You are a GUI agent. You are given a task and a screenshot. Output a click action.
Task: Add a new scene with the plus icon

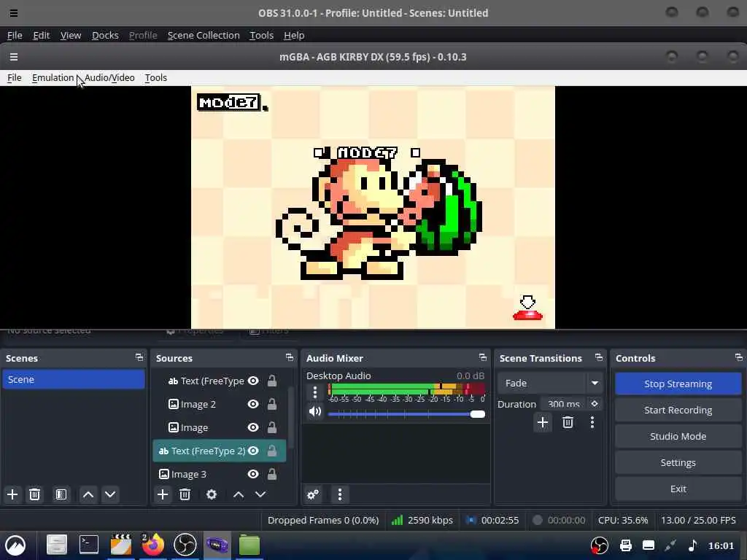click(12, 494)
